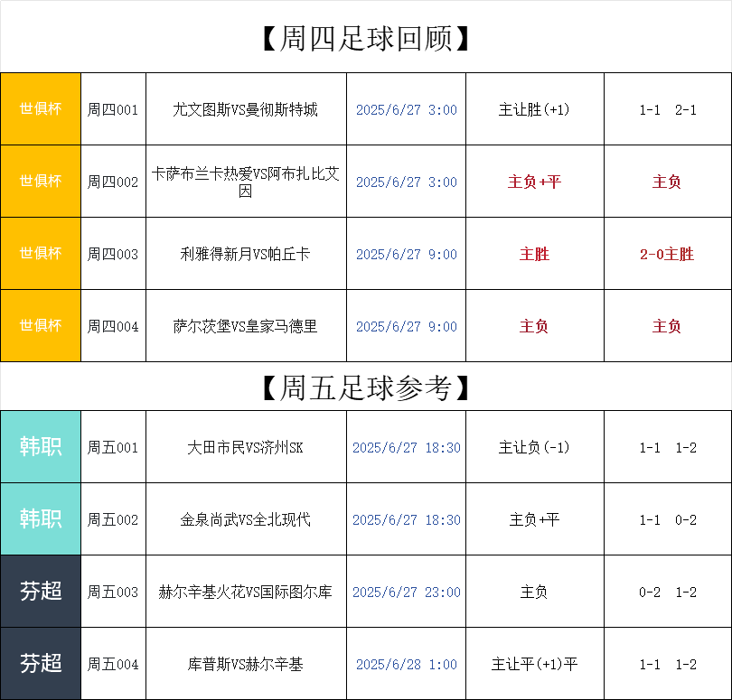Viewport: 732px width, 700px height.
Task: Click the 主负 result cell for 周四002
Action: (x=668, y=181)
